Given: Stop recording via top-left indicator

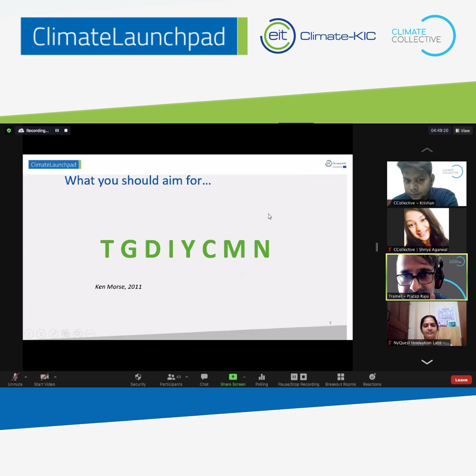Looking at the screenshot, I should (x=66, y=131).
